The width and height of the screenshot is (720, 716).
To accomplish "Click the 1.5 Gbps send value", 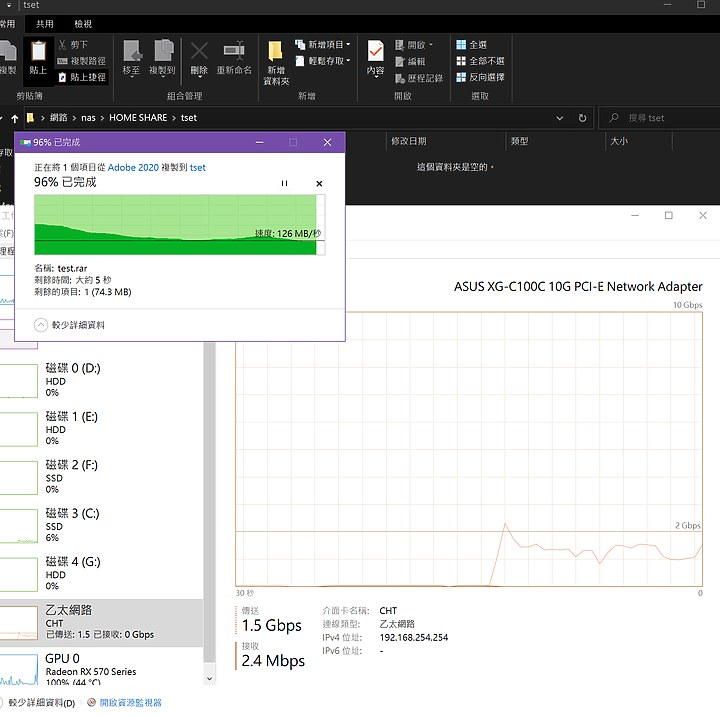I will pos(271,626).
